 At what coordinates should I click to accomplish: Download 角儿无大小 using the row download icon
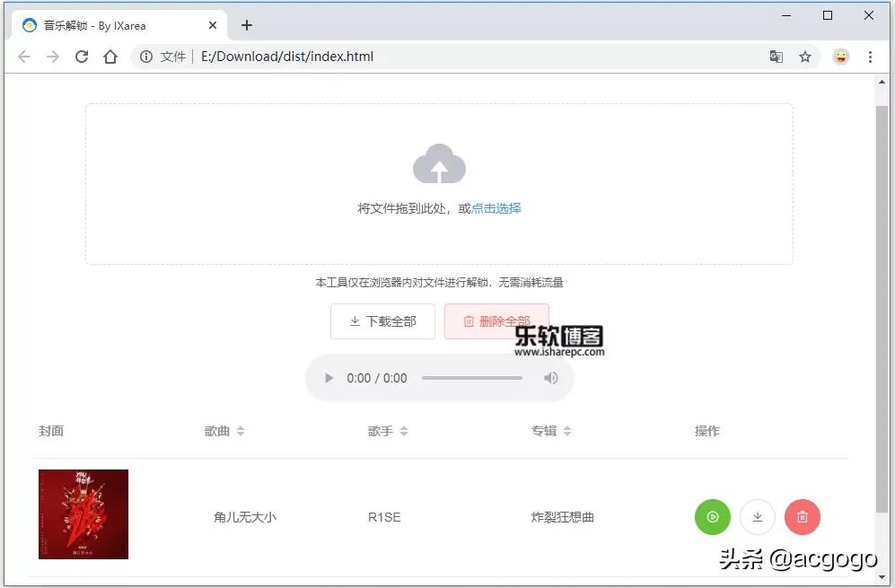pyautogui.click(x=757, y=517)
